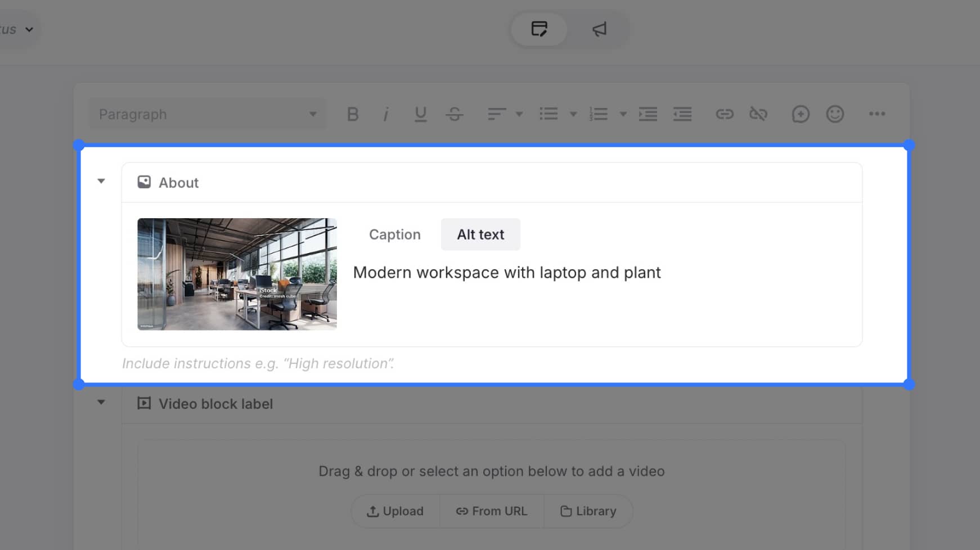This screenshot has width=980, height=550.
Task: Toggle bold formatting
Action: [353, 114]
